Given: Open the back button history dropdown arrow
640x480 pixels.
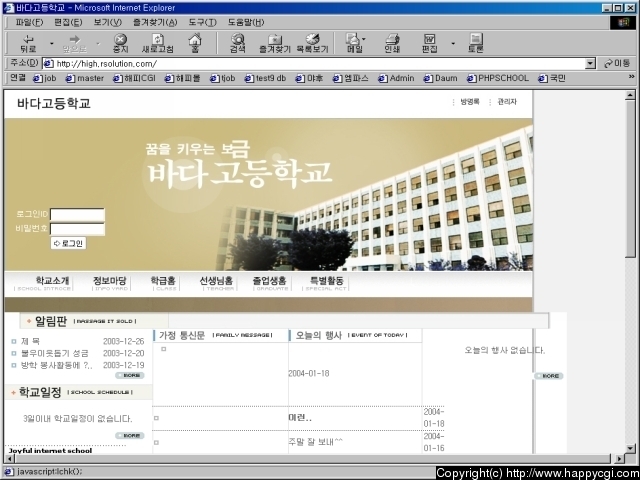Looking at the screenshot, I should [51, 43].
